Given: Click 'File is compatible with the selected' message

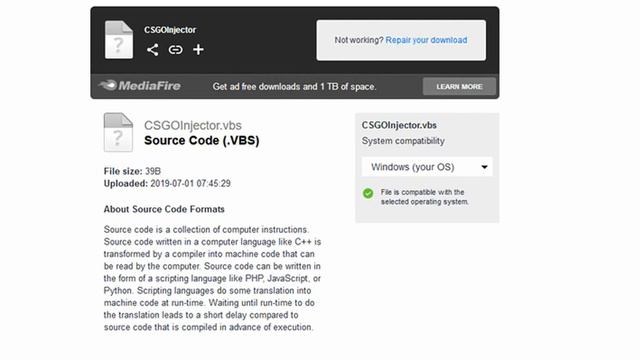Looking at the screenshot, I should click(424, 197).
